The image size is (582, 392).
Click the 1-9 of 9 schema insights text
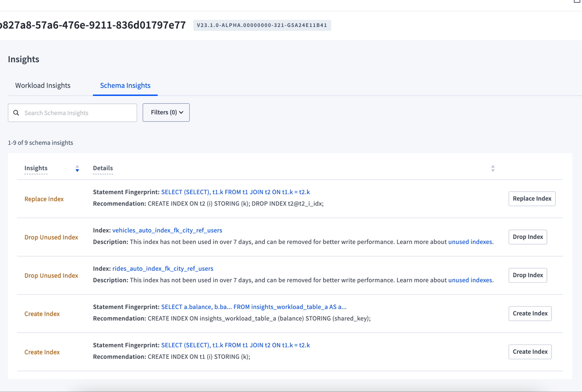point(41,143)
